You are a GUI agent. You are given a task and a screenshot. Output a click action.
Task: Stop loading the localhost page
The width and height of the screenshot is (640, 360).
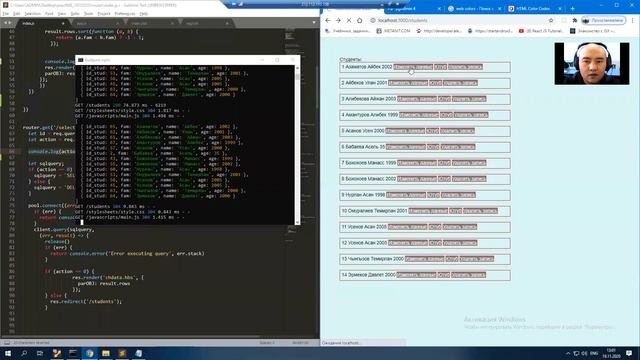(x=349, y=20)
